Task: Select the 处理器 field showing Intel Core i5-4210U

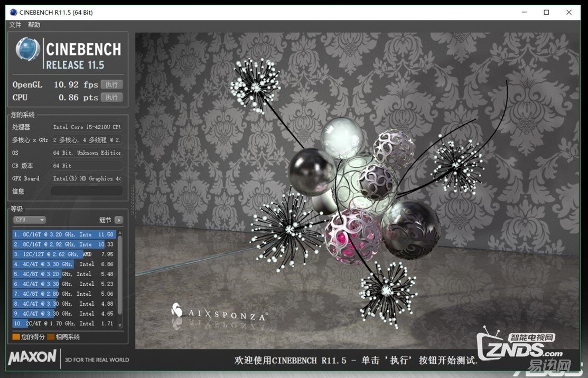Action: pos(87,127)
